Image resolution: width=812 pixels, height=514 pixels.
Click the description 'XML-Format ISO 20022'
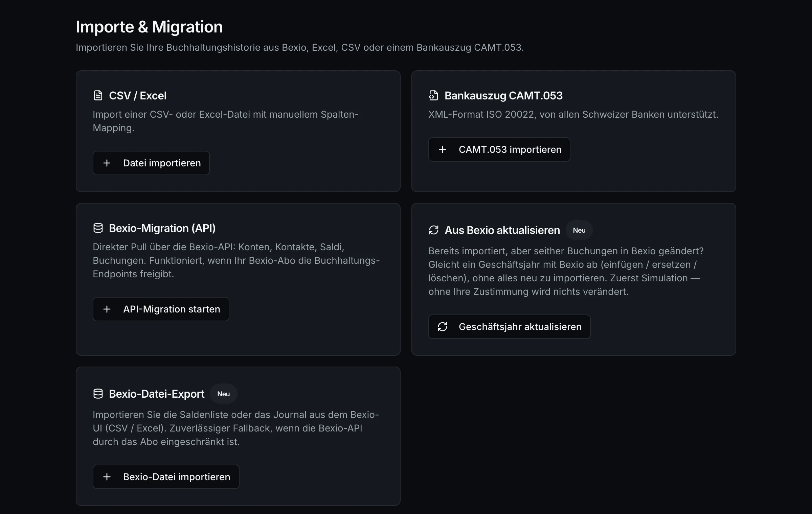(x=573, y=114)
